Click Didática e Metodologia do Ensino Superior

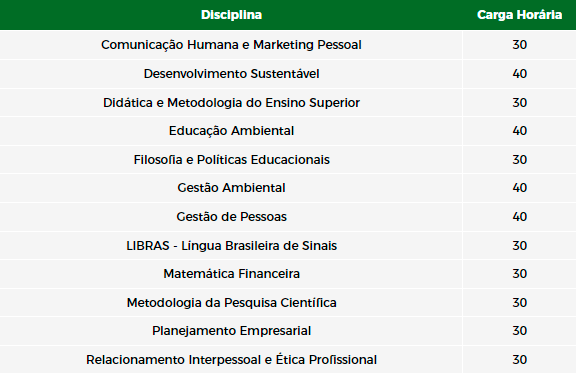coord(231,102)
